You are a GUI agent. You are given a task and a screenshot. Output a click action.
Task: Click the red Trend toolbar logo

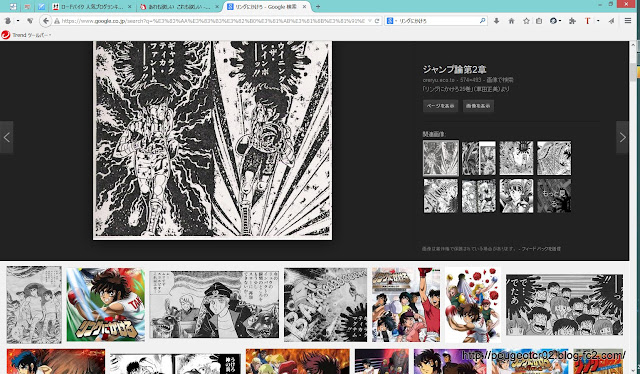(5, 35)
